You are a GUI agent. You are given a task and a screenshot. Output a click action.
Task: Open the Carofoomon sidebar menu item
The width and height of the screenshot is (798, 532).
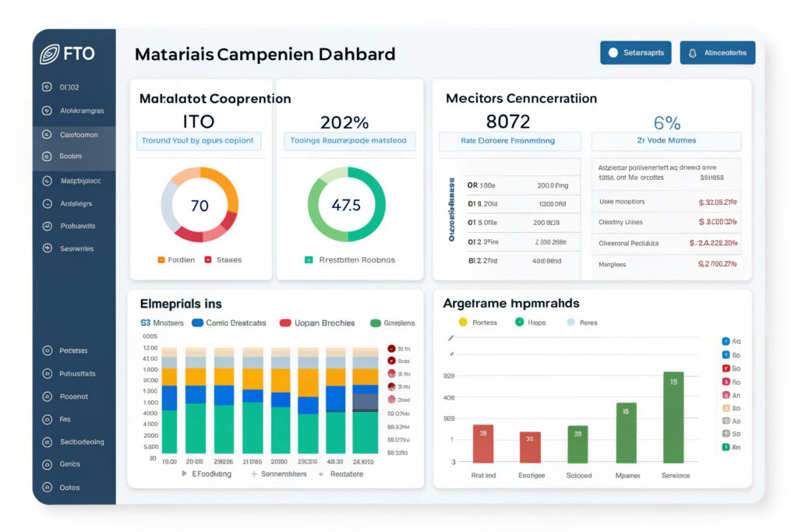pyautogui.click(x=78, y=134)
